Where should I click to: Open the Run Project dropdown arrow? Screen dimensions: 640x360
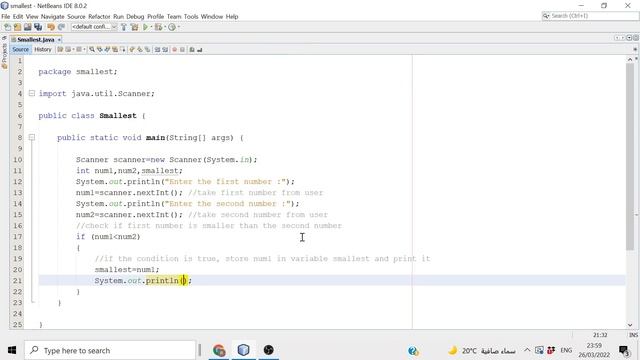pos(152,27)
